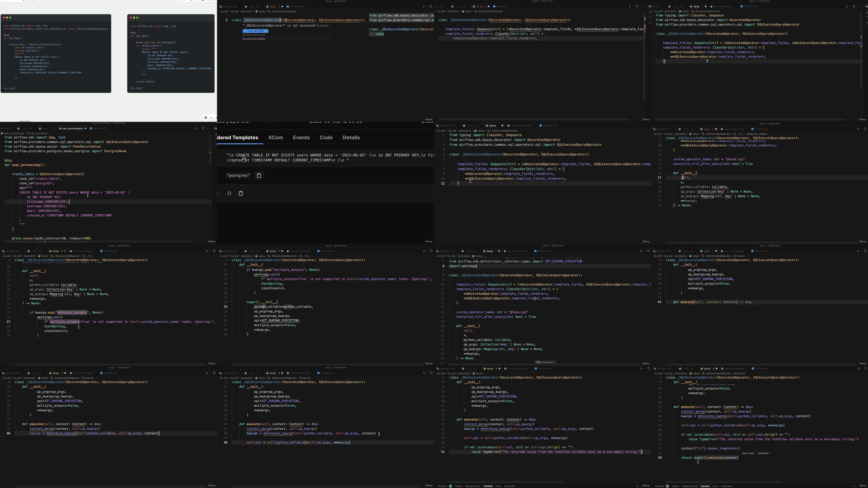Click split editor icon in import warnings editor
The width and height of the screenshot is (868, 488).
click(x=648, y=251)
